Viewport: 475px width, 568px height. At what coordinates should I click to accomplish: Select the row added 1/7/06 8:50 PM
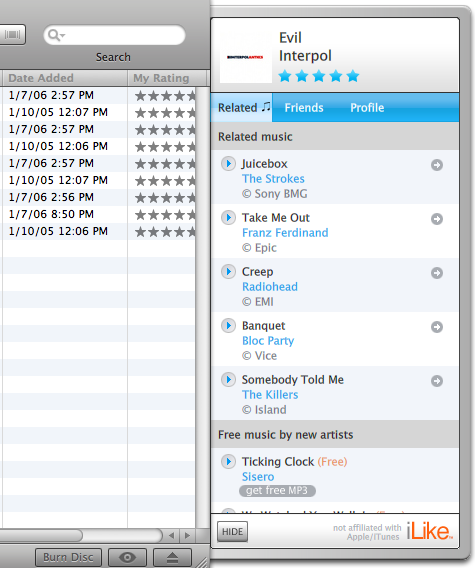pyautogui.click(x=98, y=214)
